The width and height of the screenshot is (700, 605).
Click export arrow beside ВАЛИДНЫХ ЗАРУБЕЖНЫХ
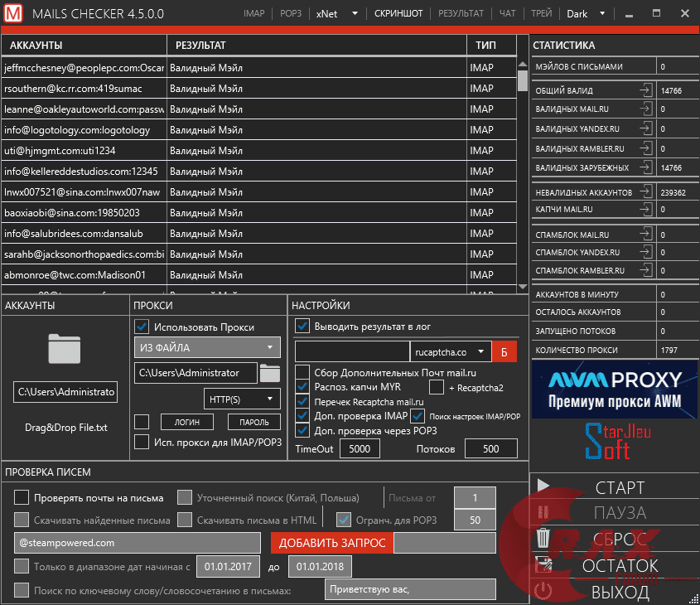coord(645,167)
